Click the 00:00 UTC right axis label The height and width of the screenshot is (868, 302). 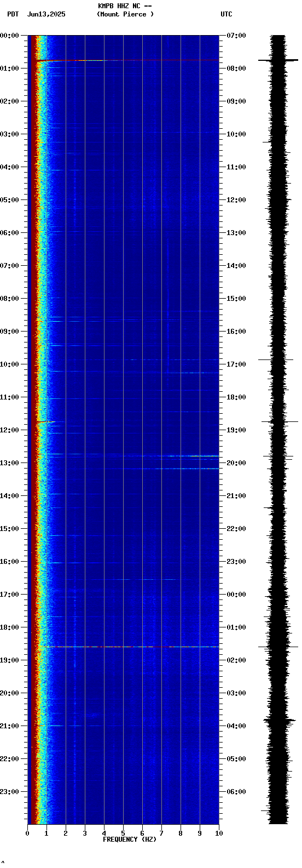pyautogui.click(x=236, y=595)
